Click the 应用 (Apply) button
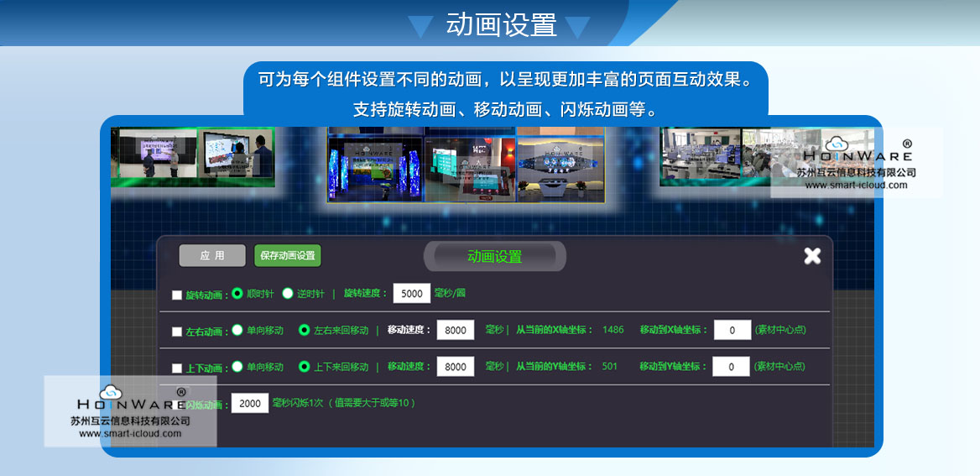 click(x=212, y=256)
